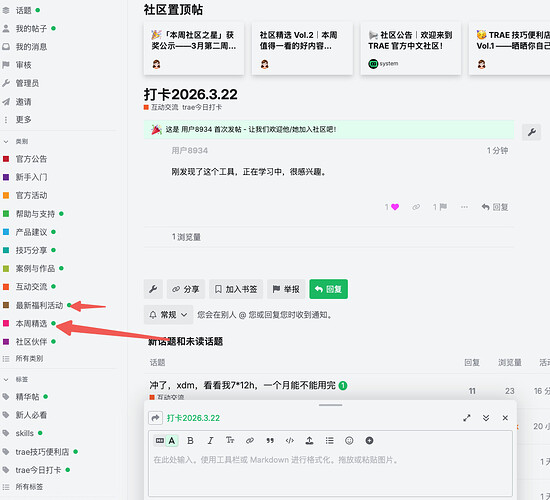Open the 本周精选 category
Screen dimensions: 550x500
point(31,324)
